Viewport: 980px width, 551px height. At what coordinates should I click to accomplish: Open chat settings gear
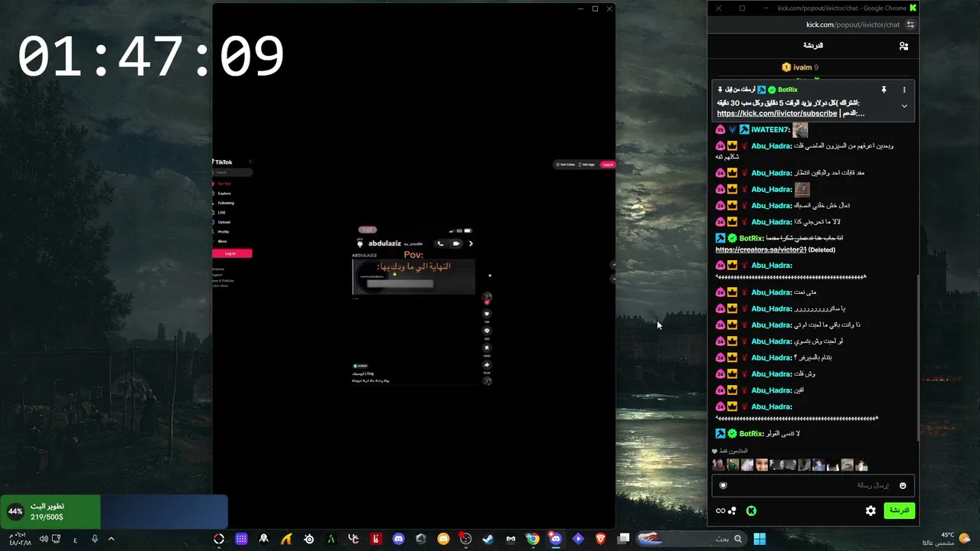click(871, 510)
